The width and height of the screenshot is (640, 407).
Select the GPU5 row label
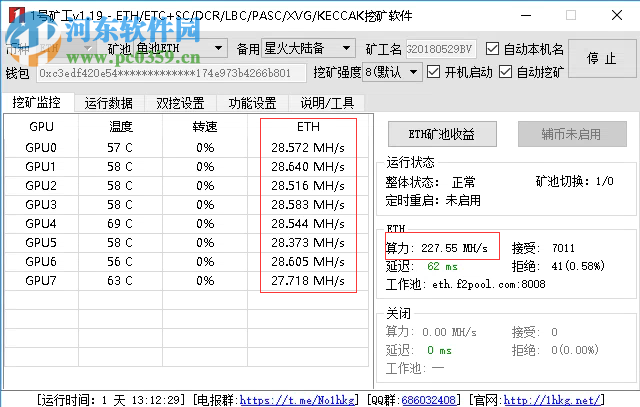41,242
